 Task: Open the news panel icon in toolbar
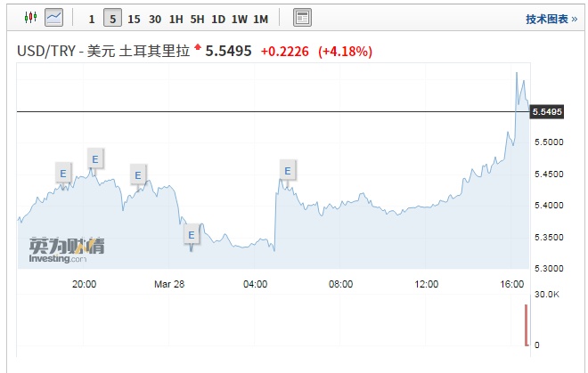click(302, 18)
